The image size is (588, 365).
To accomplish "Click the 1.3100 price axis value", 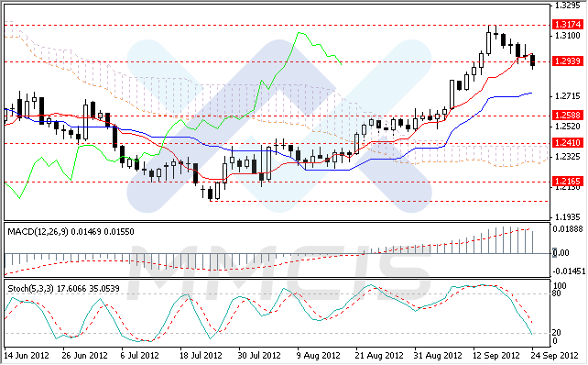I will click(x=568, y=36).
